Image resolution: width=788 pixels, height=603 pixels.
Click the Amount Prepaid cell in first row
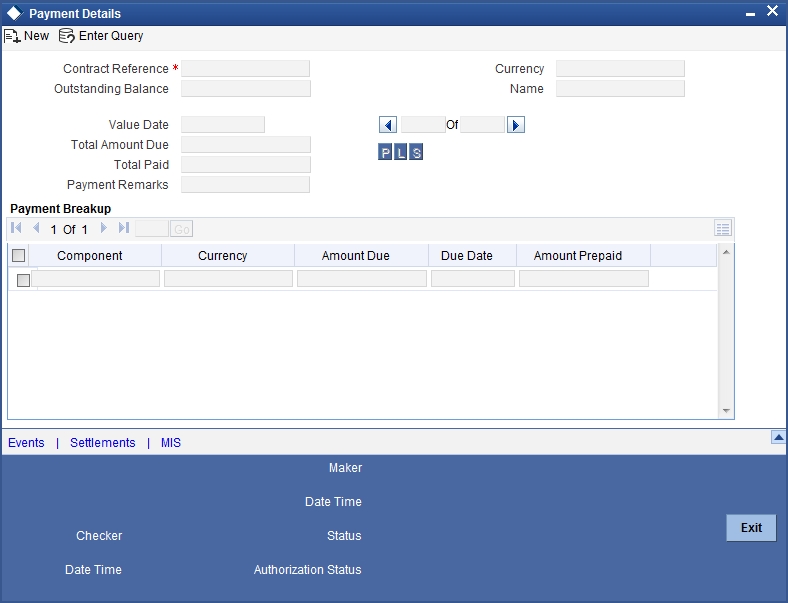tap(584, 278)
